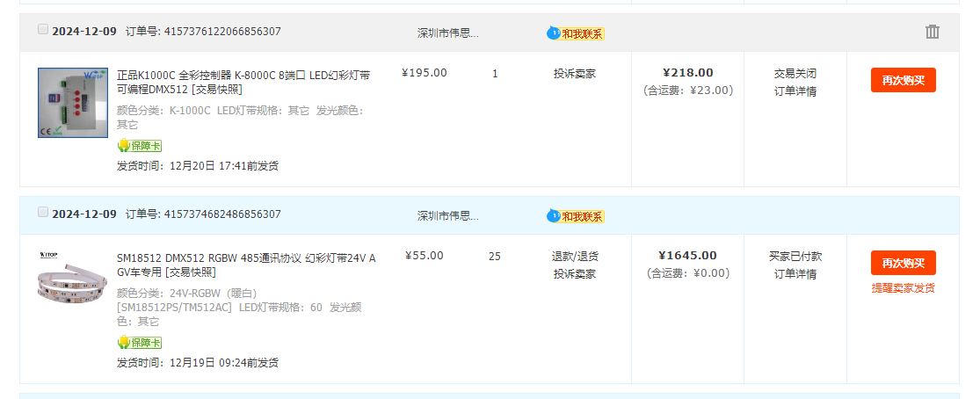Open 订单详情 for the closed order
This screenshot has height=399, width=980.
coord(795,91)
